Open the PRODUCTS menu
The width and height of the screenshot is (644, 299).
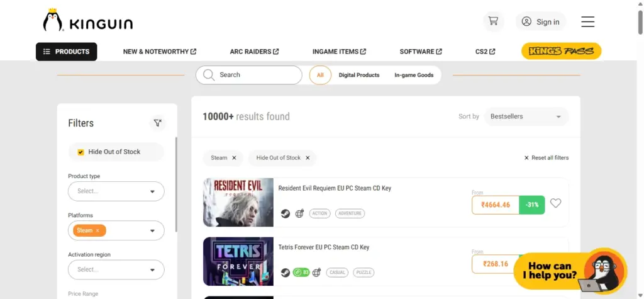tap(67, 52)
